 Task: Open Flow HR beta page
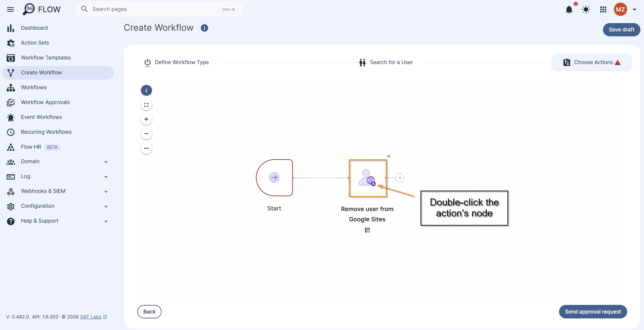tap(58, 147)
